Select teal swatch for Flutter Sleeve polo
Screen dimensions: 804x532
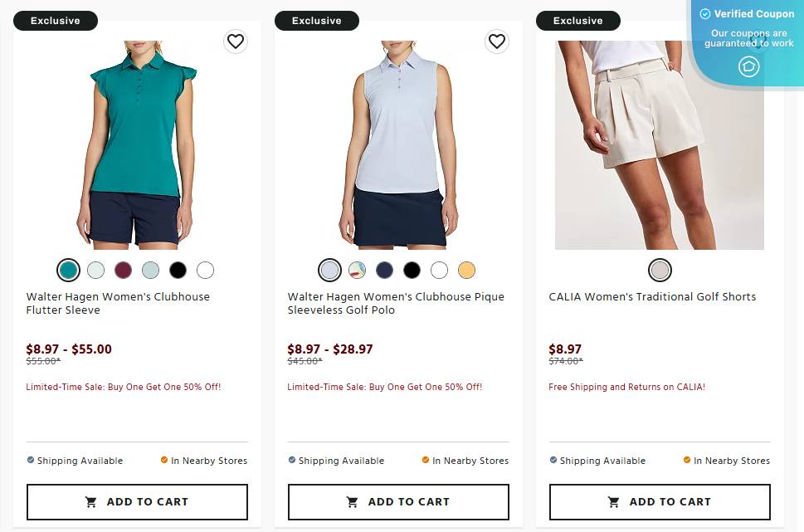click(x=68, y=270)
